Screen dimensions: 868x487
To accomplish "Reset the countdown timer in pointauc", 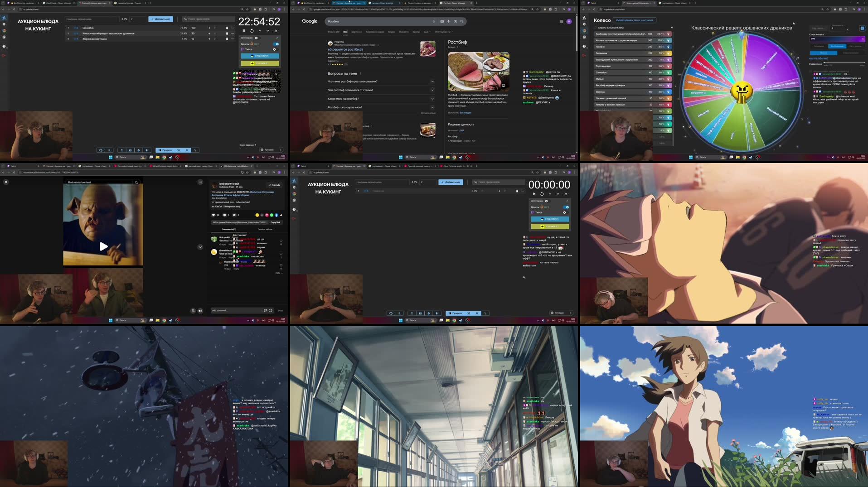I will tap(252, 31).
